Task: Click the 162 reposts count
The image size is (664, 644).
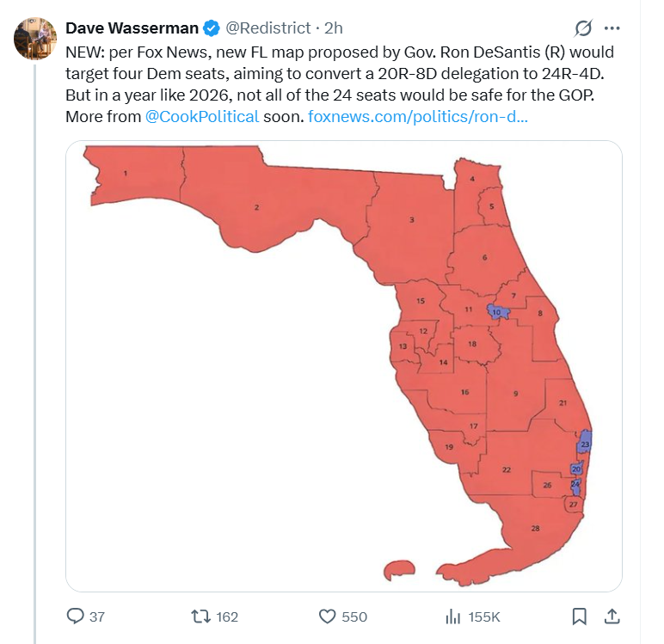Action: [227, 616]
